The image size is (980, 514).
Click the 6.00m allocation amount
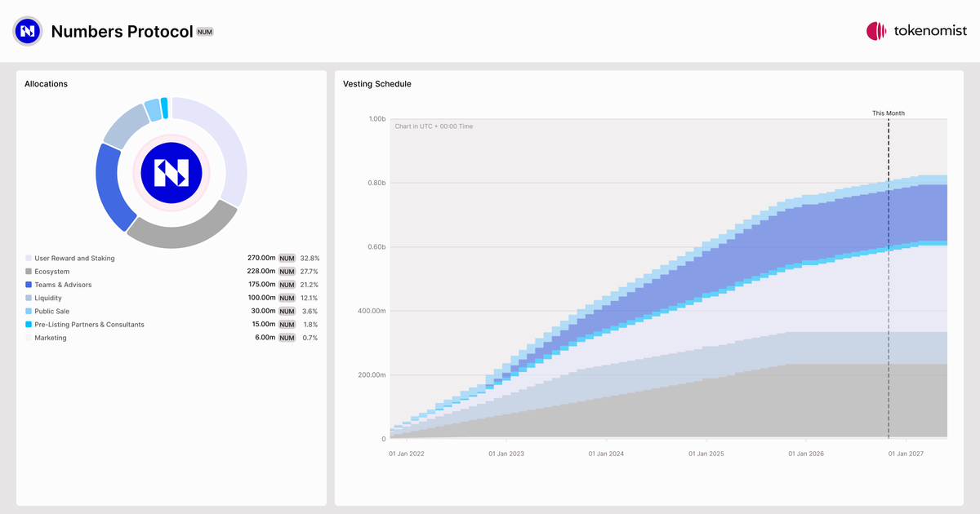coord(265,338)
